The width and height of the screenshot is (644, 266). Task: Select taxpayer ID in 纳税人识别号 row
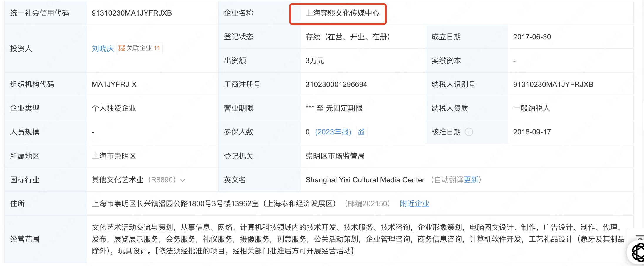tap(553, 84)
